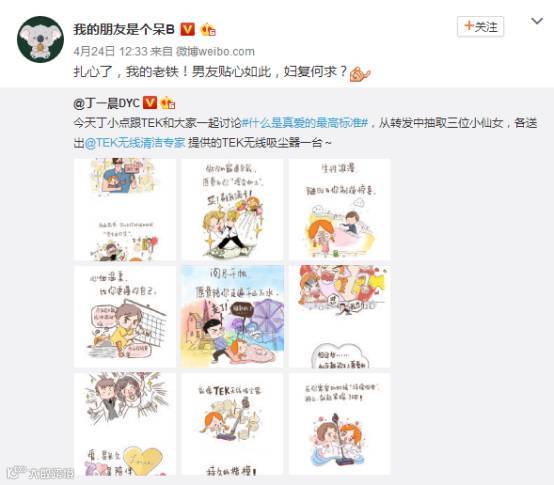Open 我的朋友是个呆B username link

(124, 29)
